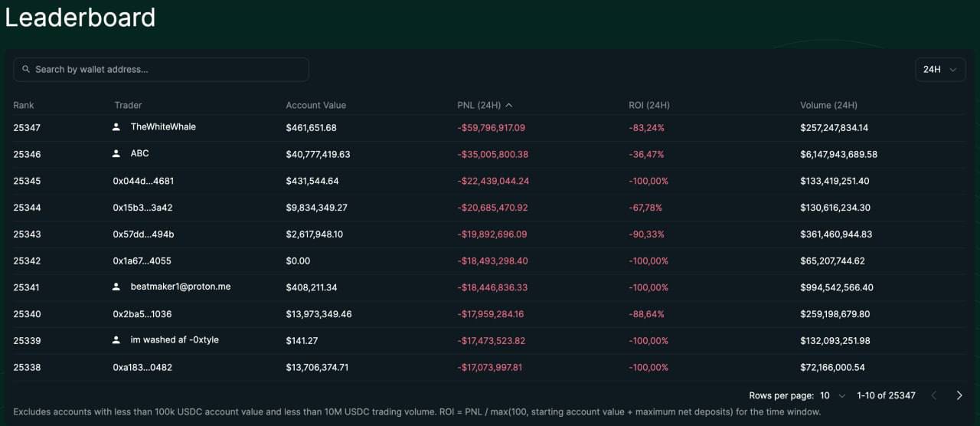The image size is (980, 426).
Task: Go to next leaderboard page
Action: [x=959, y=395]
